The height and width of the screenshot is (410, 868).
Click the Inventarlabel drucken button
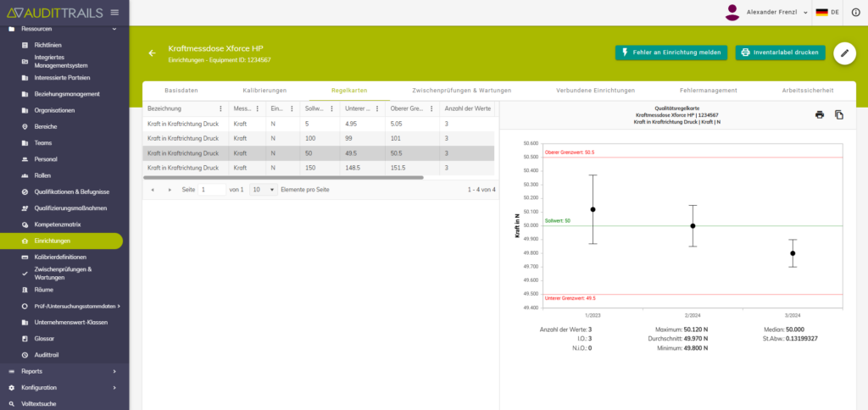click(780, 53)
